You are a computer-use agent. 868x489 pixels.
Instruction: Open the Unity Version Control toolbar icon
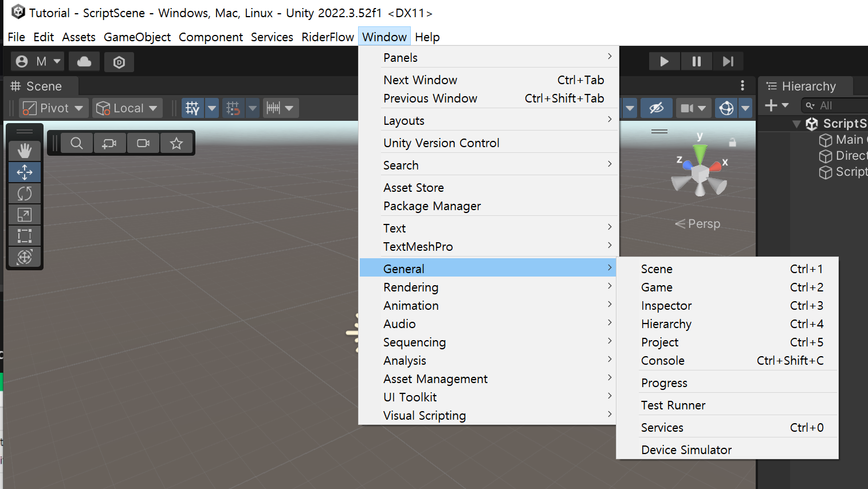pos(119,62)
